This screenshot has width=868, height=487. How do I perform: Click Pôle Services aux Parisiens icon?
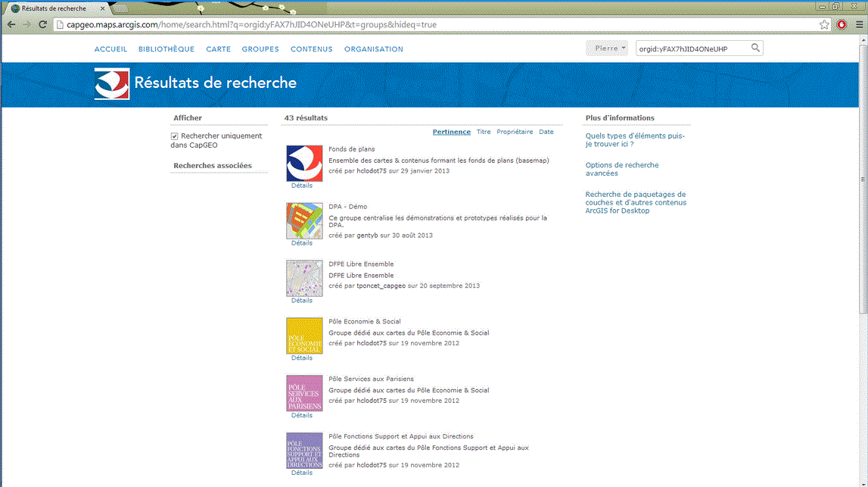coord(304,393)
